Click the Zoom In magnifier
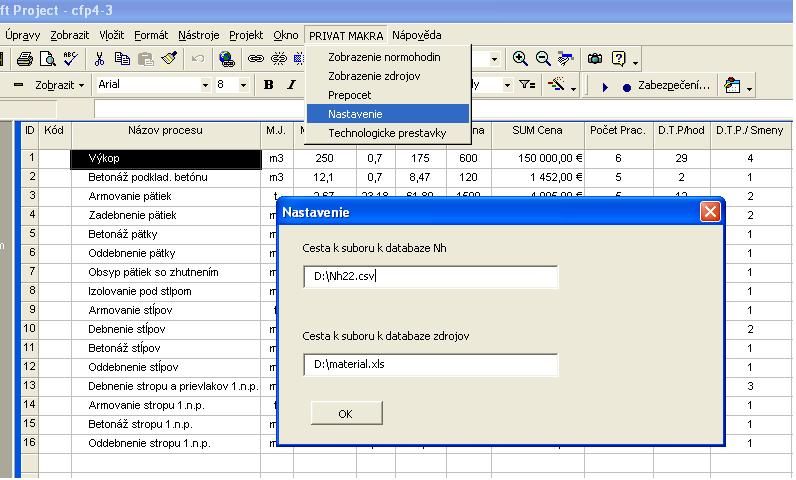The width and height of the screenshot is (796, 480). click(520, 60)
